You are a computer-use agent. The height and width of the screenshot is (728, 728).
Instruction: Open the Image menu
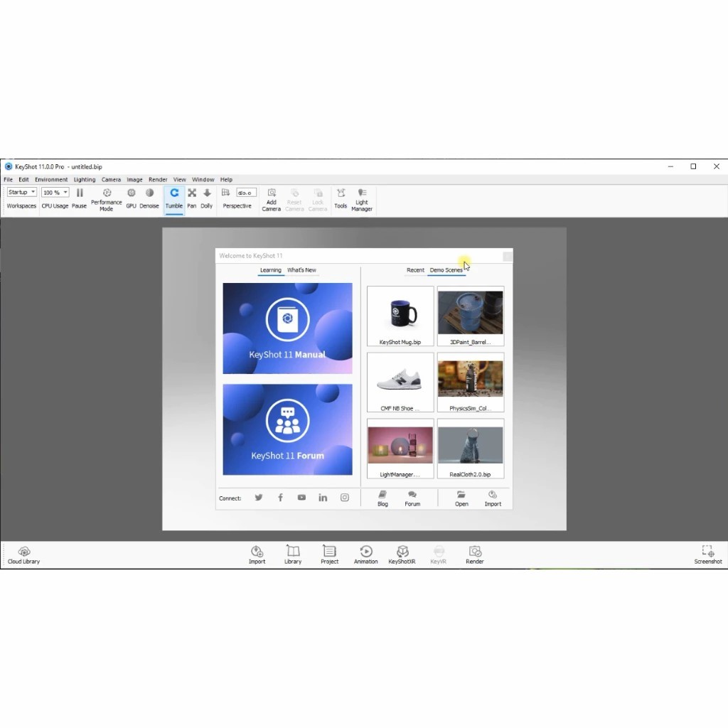pos(134,180)
